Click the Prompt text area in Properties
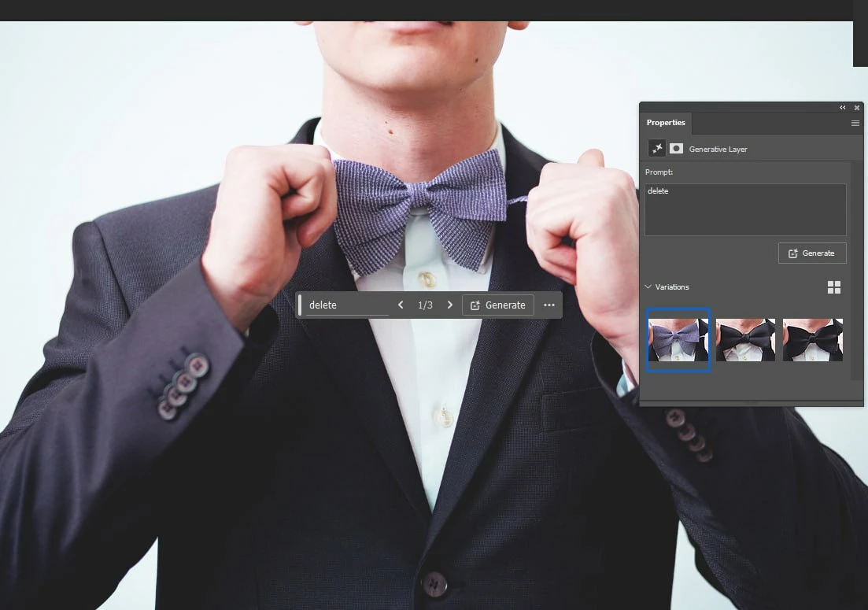This screenshot has height=610, width=868. pyautogui.click(x=745, y=210)
